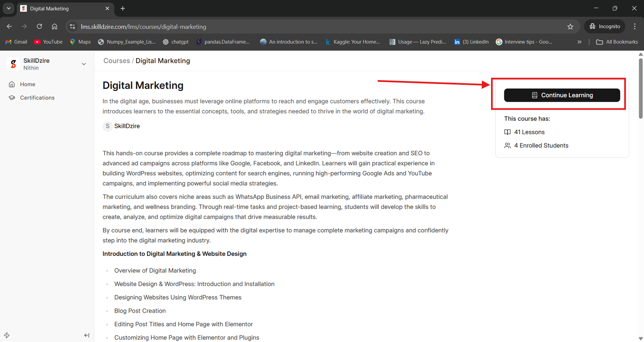The height and width of the screenshot is (342, 644).
Task: Expand the SkillDzire Nithin account dropdown
Action: (x=84, y=64)
